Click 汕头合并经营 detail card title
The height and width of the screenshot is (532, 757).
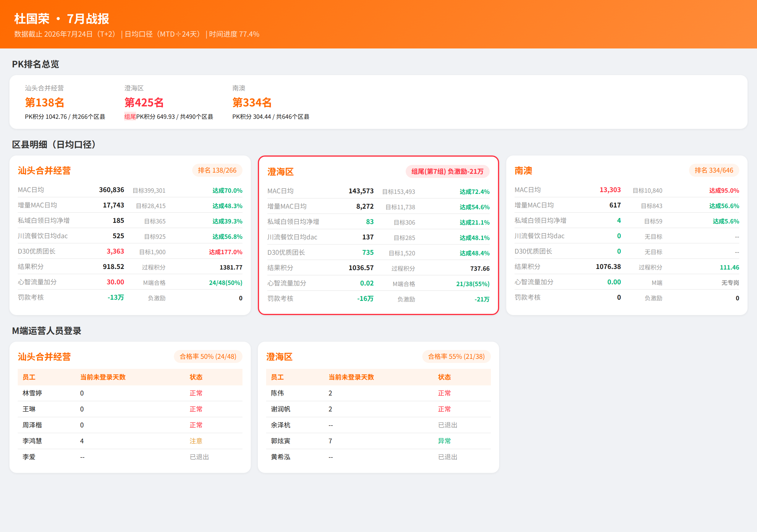coord(44,171)
